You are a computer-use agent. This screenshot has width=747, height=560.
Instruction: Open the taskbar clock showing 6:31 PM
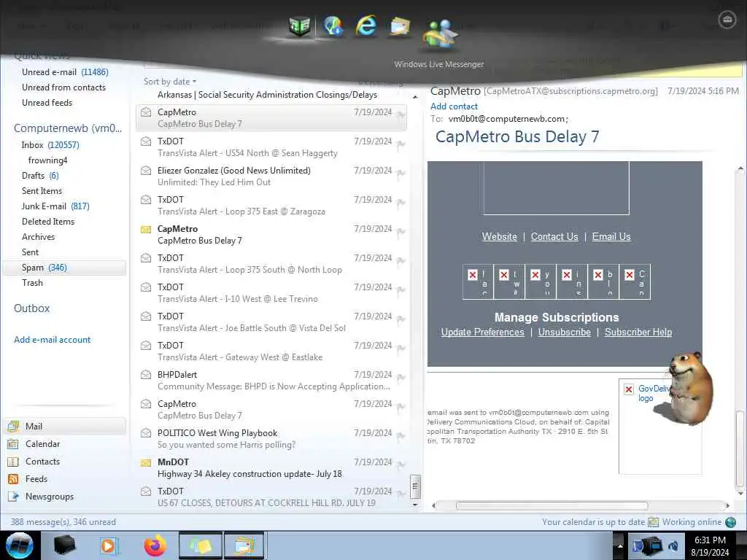click(x=710, y=546)
